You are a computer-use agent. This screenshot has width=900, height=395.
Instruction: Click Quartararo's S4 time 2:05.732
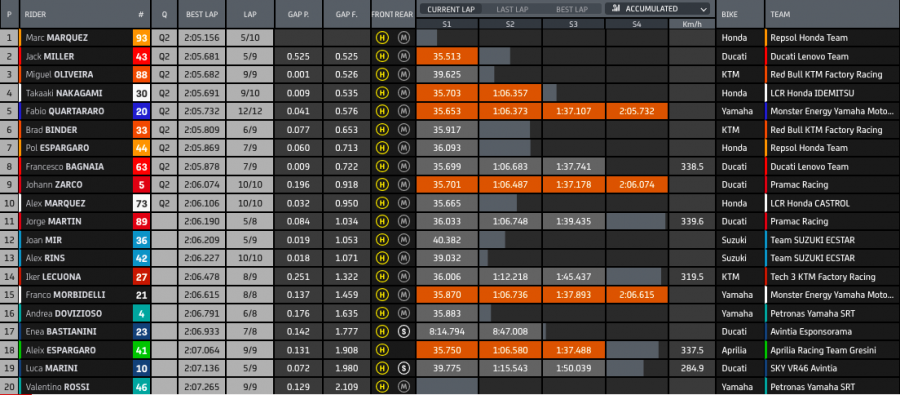click(637, 111)
